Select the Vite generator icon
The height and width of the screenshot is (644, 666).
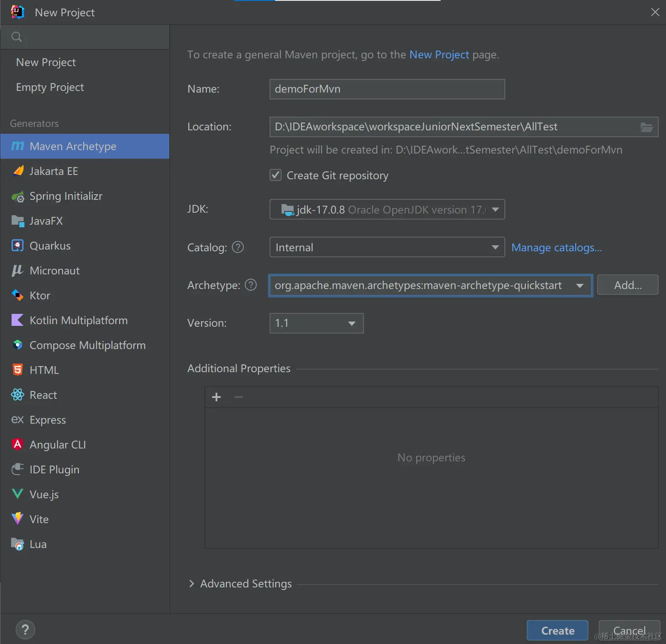(18, 519)
